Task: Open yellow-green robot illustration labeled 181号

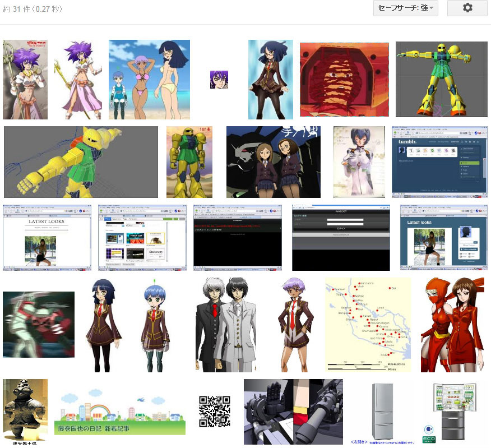Action: click(189, 162)
